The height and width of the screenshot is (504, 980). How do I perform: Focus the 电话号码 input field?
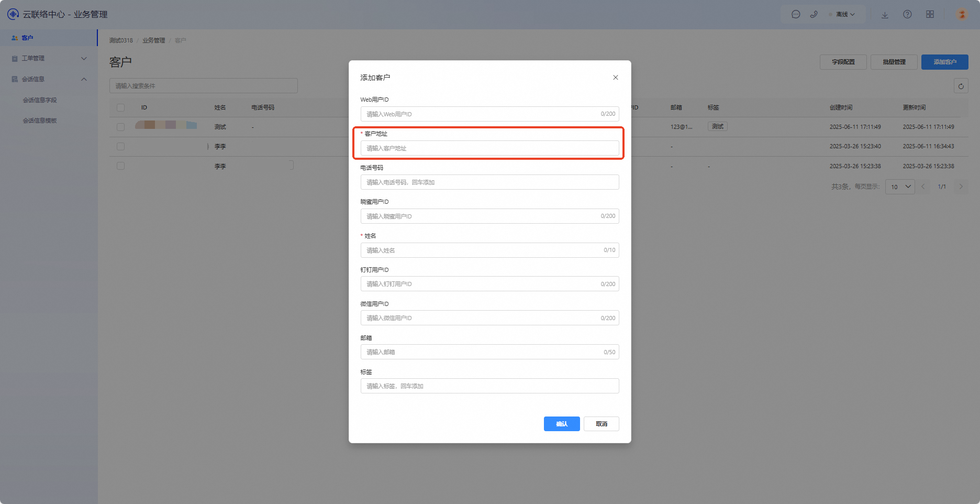click(489, 182)
